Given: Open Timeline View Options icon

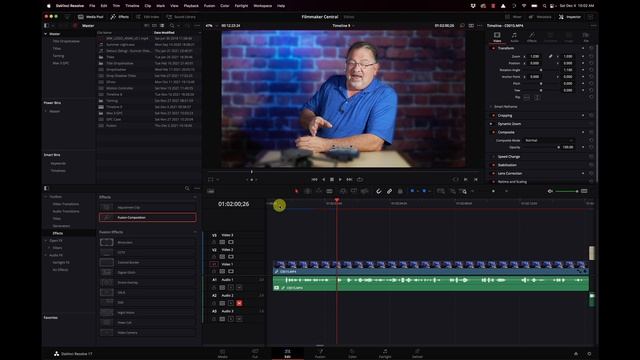Looking at the screenshot, I should pyautogui.click(x=211, y=191).
